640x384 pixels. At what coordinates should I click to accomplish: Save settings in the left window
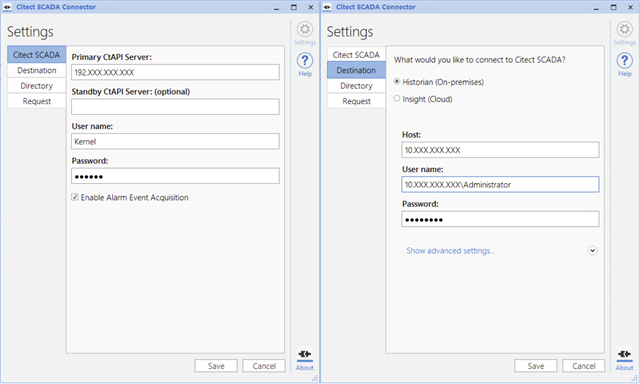click(216, 366)
